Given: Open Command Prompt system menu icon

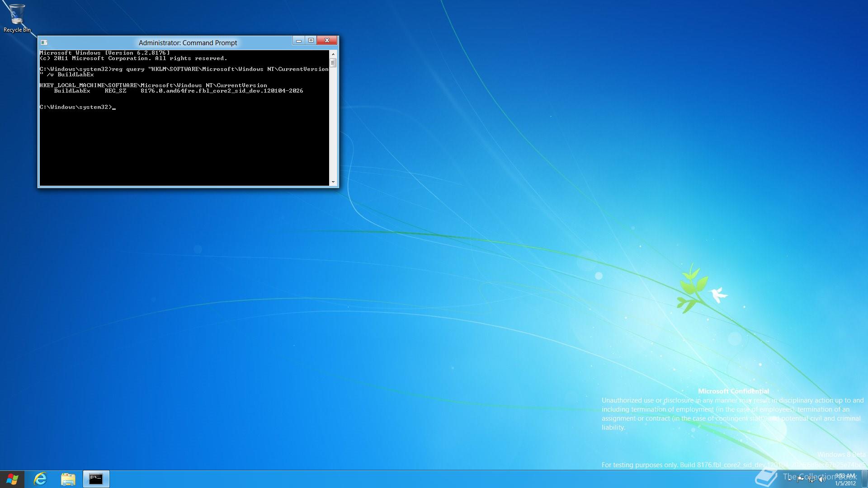Looking at the screenshot, I should click(44, 42).
